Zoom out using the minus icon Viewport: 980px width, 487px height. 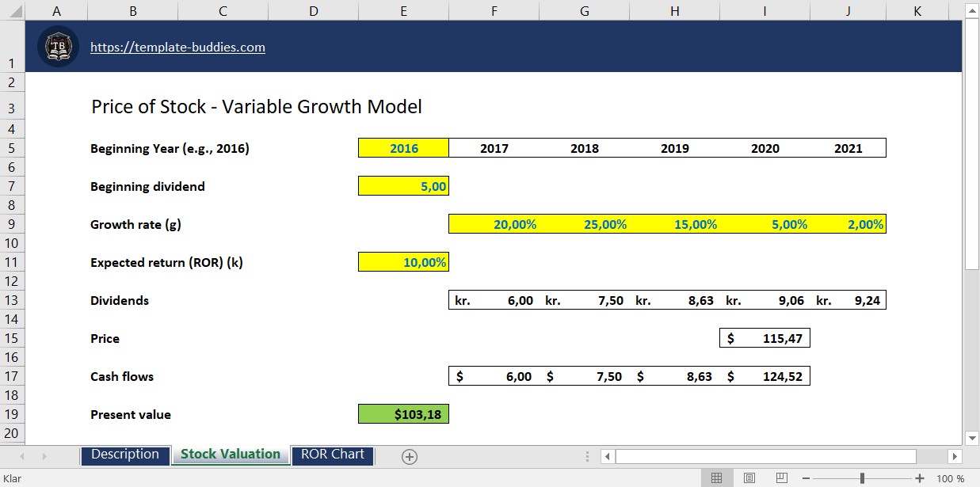pos(806,477)
